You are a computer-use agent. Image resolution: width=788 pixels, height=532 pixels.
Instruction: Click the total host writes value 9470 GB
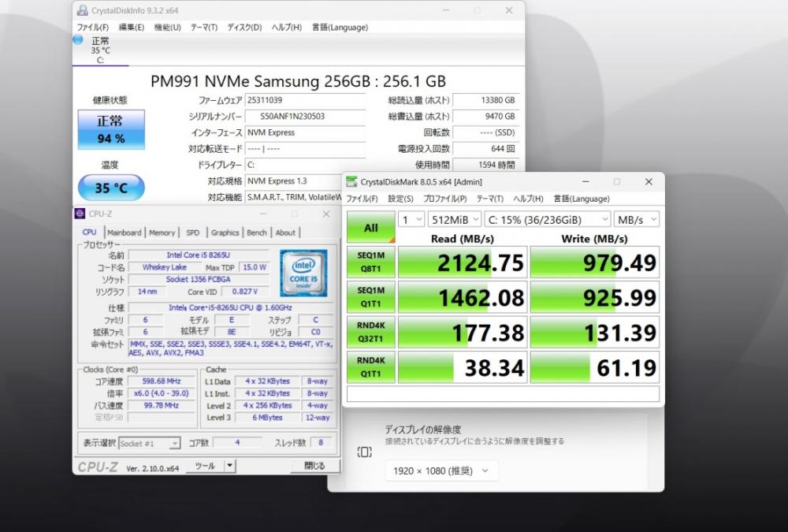point(486,116)
